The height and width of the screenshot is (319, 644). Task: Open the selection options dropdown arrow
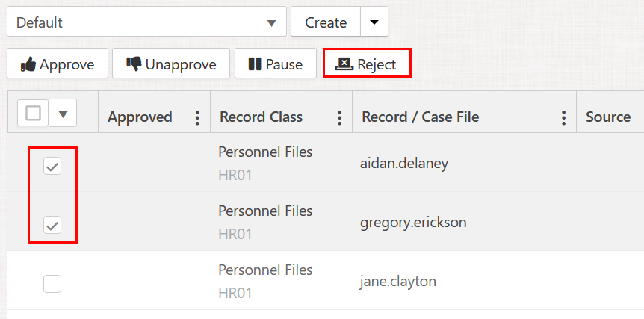pyautogui.click(x=64, y=114)
